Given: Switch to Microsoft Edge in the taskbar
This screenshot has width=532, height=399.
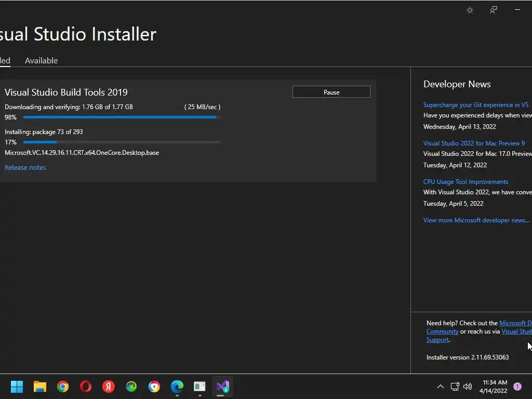Looking at the screenshot, I should coord(177,387).
